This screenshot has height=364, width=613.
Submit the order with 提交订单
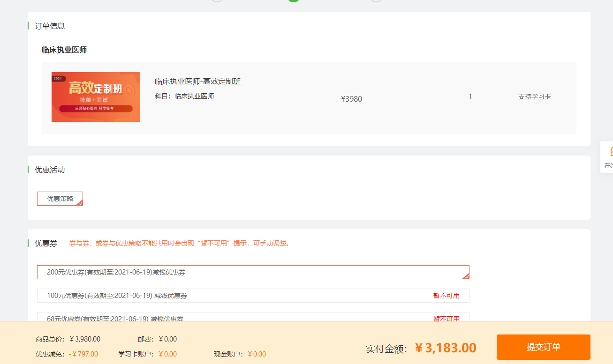pyautogui.click(x=543, y=347)
